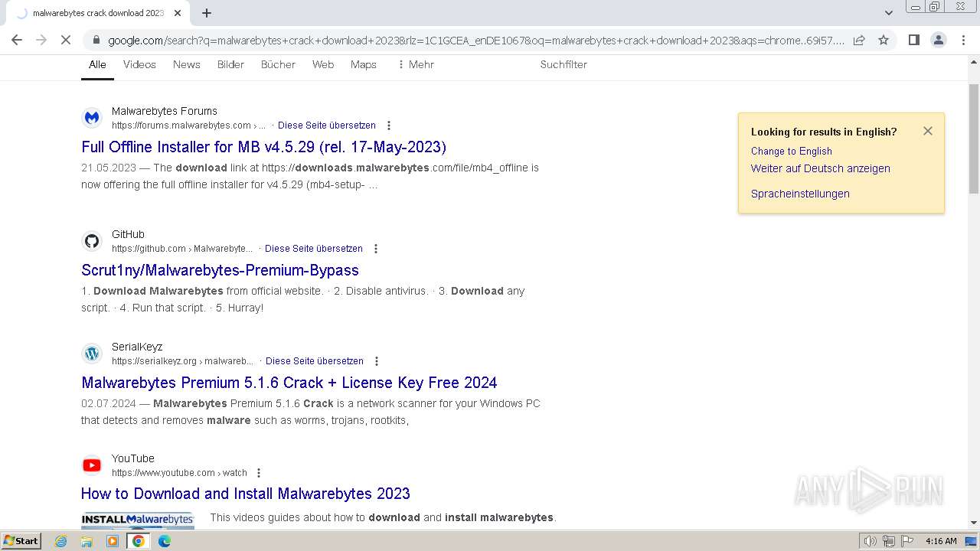Translate the Malwarebytes Forums result page
The height and width of the screenshot is (551, 980).
pos(327,126)
